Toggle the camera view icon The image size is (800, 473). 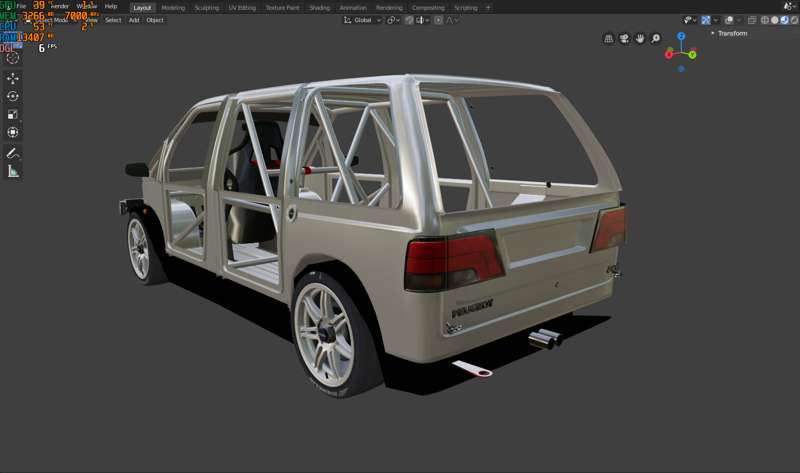click(624, 38)
